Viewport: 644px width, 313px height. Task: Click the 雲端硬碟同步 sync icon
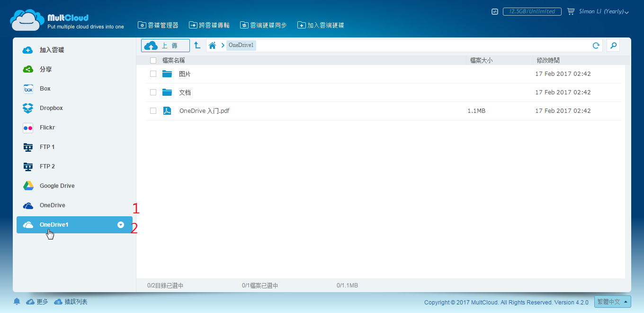click(x=244, y=25)
